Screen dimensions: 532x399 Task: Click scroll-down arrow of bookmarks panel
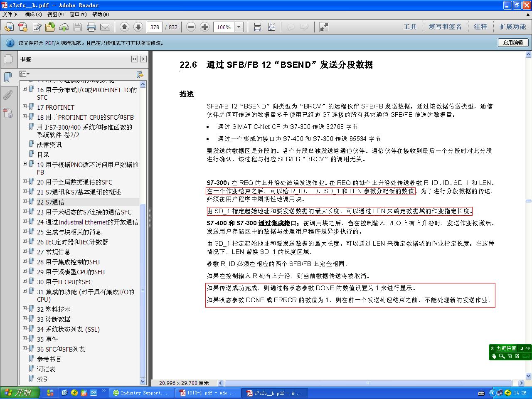[143, 381]
